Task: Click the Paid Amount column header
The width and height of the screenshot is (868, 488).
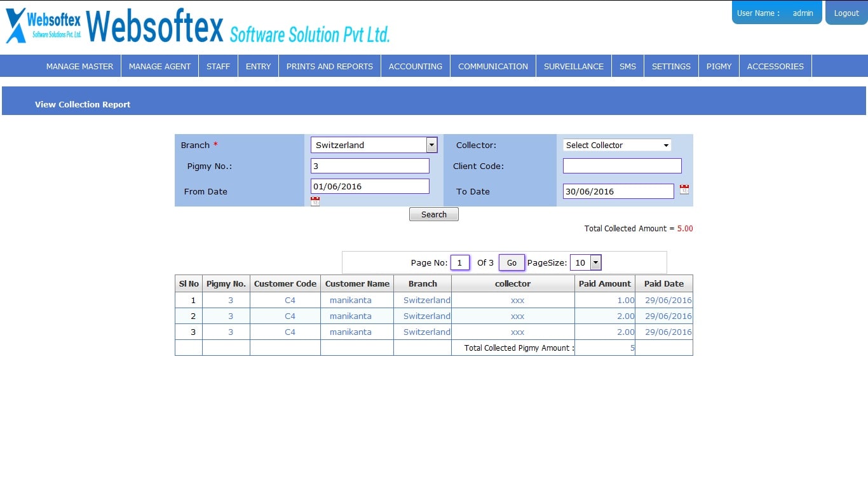Action: point(604,283)
